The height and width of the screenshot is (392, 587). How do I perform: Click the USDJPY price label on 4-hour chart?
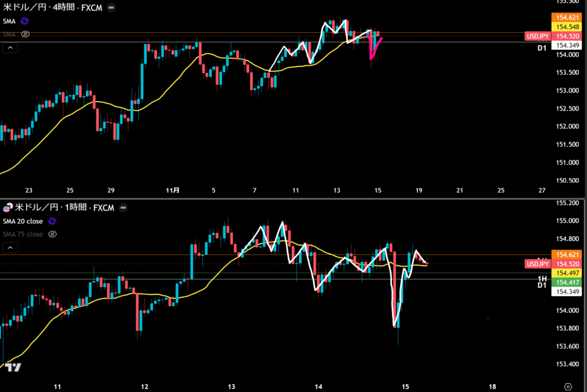(x=537, y=36)
